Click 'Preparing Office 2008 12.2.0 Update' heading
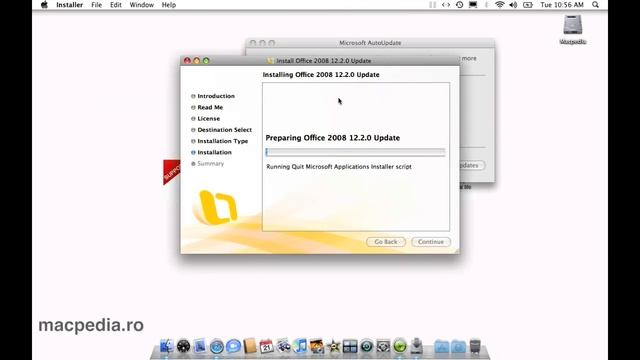Screen dimensions: 640x360 333,138
